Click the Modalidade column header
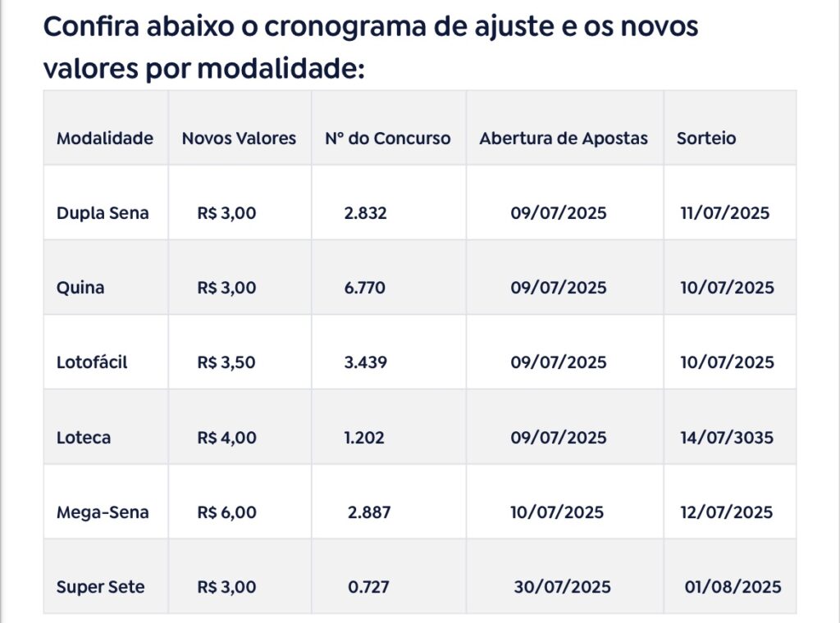 coord(105,138)
